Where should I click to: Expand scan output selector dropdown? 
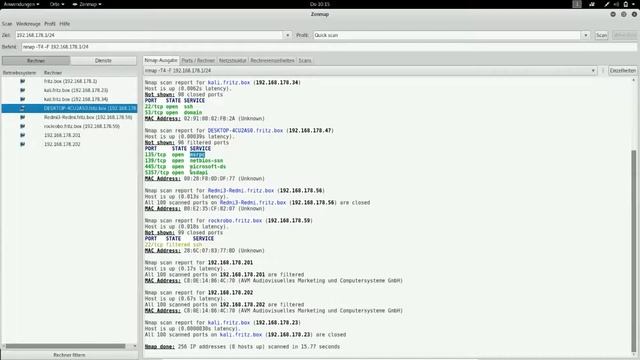593,71
